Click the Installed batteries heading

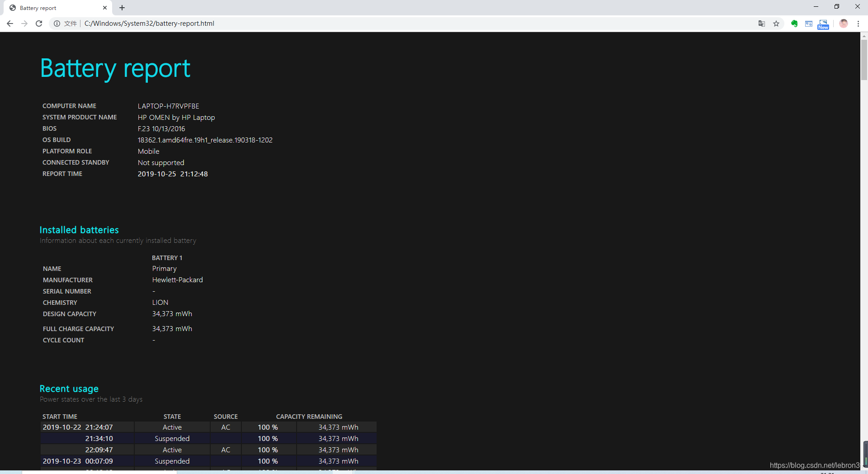pos(79,230)
